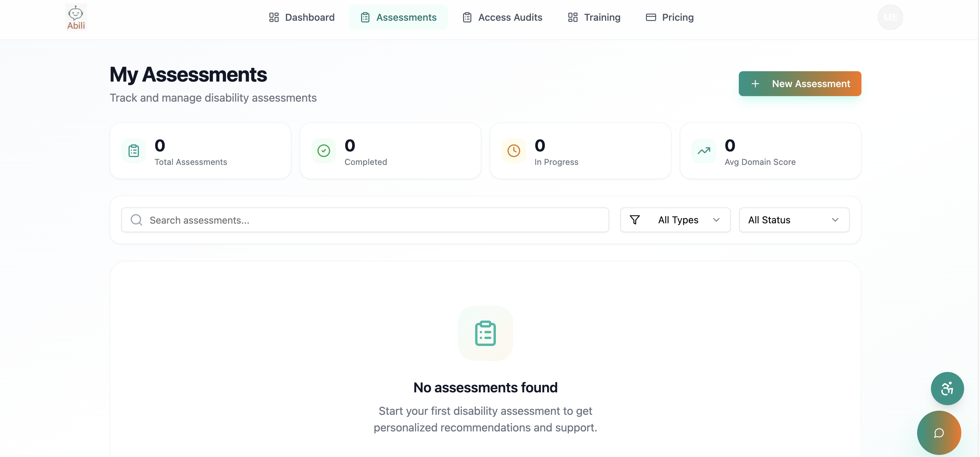Open the accessibility options widget
This screenshot has height=457, width=980.
(947, 389)
